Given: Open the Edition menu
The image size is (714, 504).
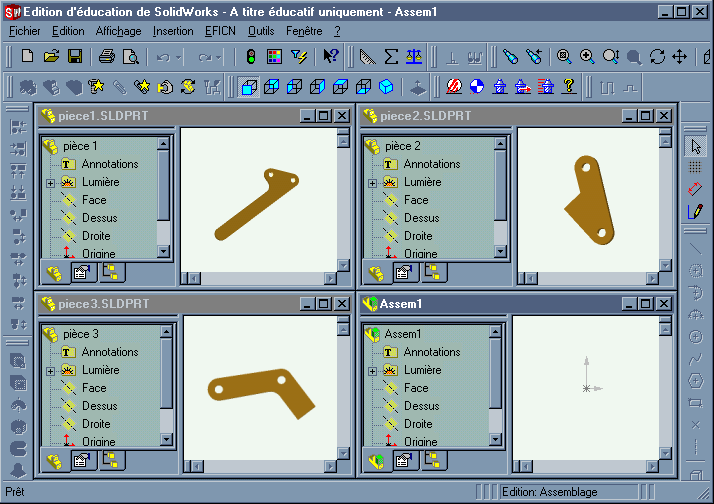Looking at the screenshot, I should (x=68, y=31).
